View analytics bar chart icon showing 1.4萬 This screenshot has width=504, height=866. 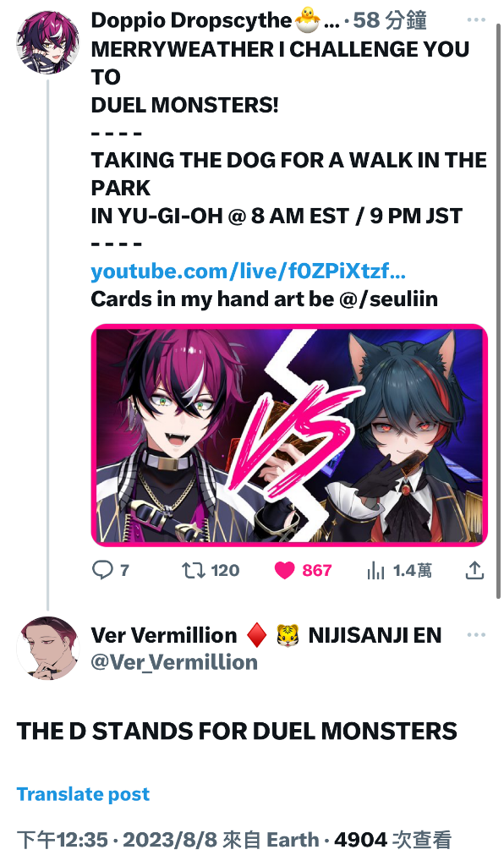(375, 571)
